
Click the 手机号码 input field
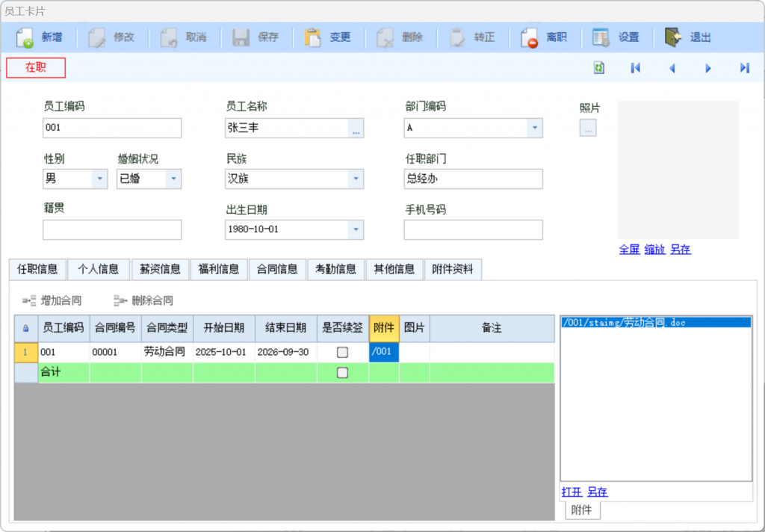[x=473, y=230]
